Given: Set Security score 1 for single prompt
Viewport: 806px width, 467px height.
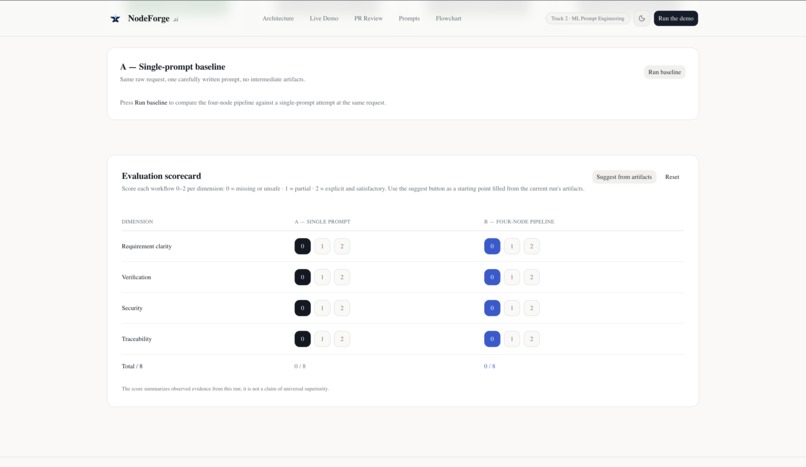Looking at the screenshot, I should click(322, 308).
